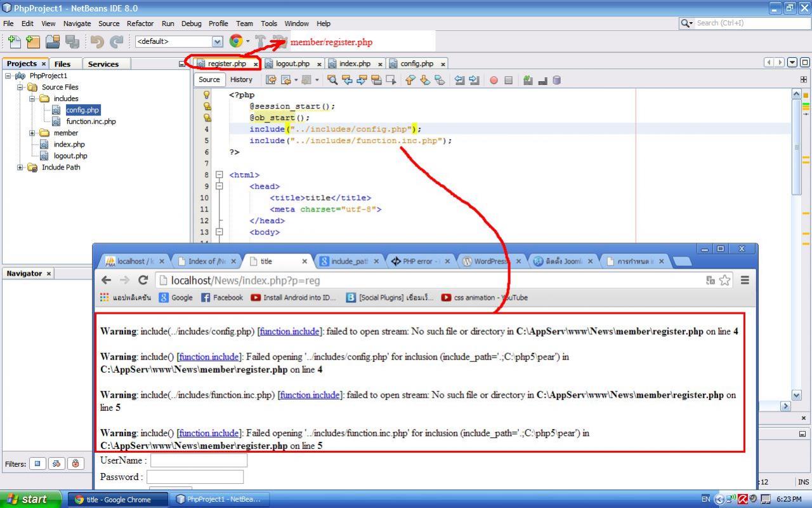This screenshot has width=812, height=508.
Task: Click lightbulb hint icon on line 1
Action: [x=206, y=95]
